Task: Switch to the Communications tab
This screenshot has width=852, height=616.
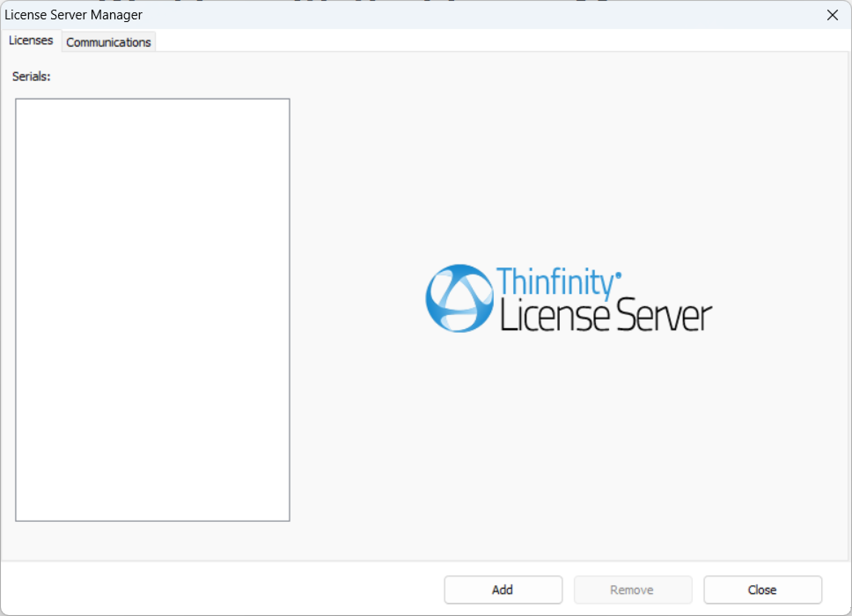Action: 108,42
